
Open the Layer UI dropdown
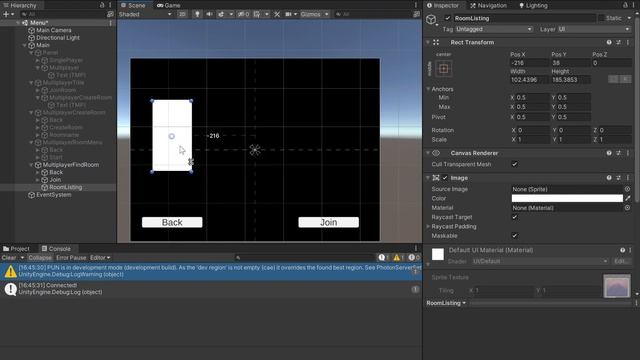coord(593,29)
